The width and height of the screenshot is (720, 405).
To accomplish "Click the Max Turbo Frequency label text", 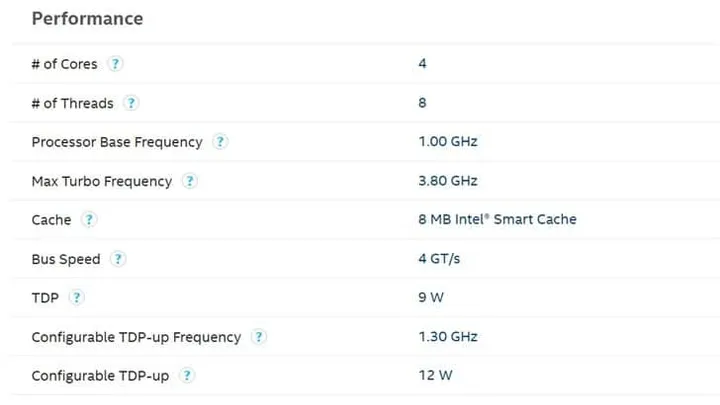I will tap(102, 181).
